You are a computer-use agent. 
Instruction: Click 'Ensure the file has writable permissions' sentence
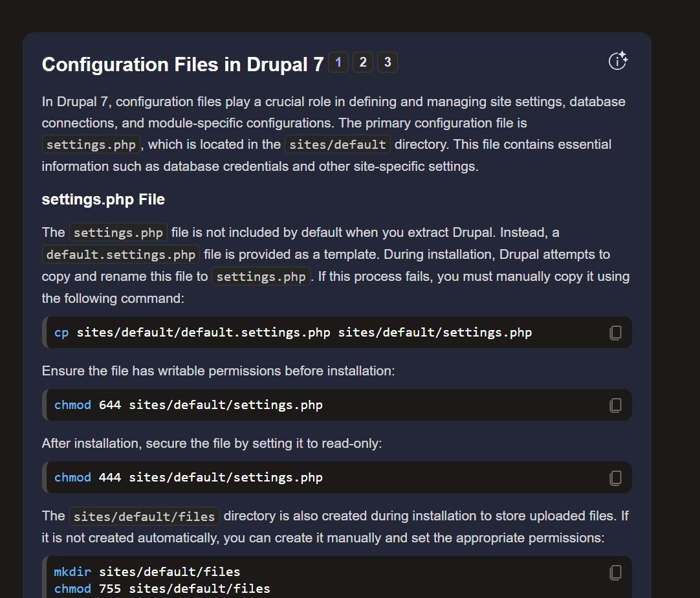pos(218,371)
